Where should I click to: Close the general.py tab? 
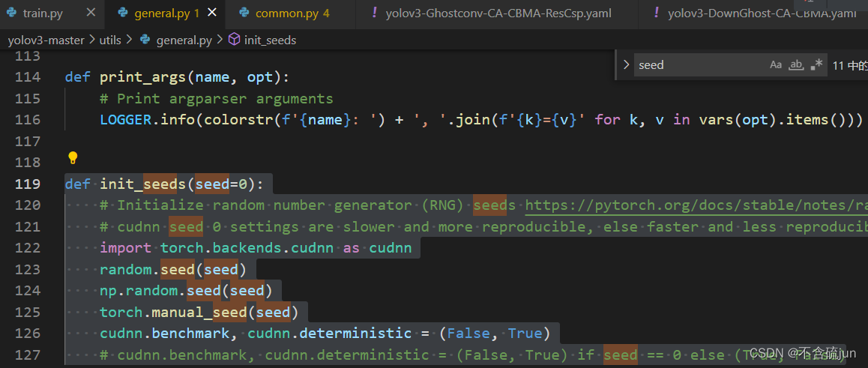(212, 13)
